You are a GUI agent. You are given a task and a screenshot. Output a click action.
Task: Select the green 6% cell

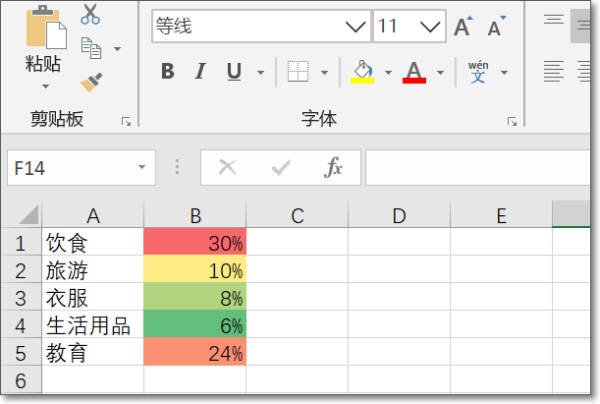195,324
